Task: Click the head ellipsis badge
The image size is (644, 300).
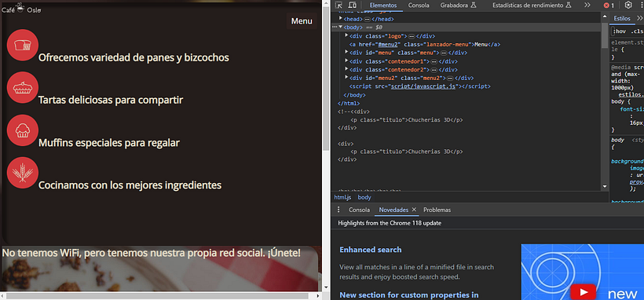Action: [368, 20]
